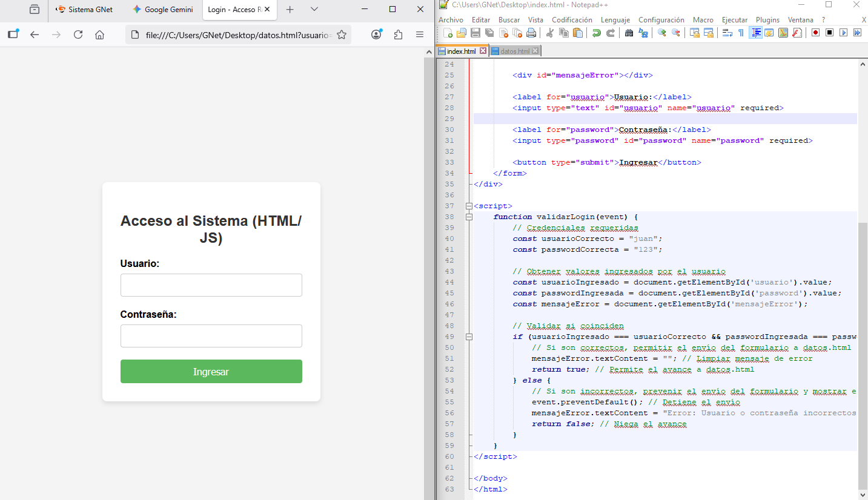Viewport: 868px width, 500px height.
Task: Open a new browser tab with plus button
Action: [x=290, y=10]
